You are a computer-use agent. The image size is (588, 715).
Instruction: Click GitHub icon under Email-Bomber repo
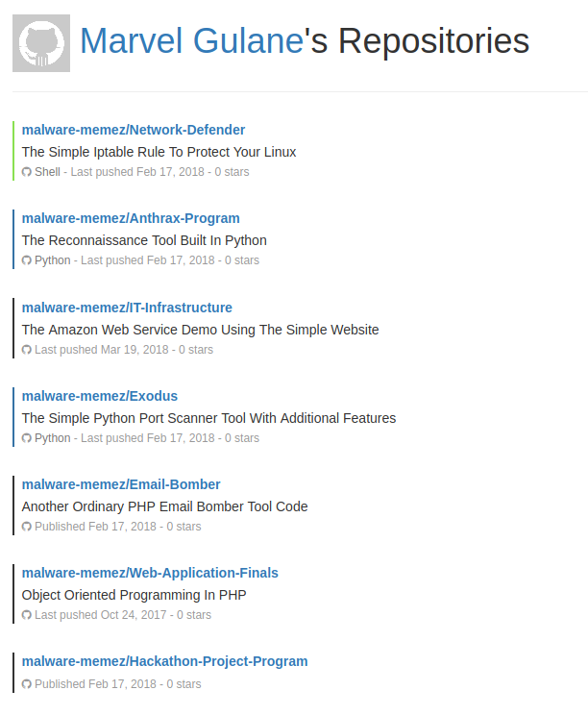(27, 527)
